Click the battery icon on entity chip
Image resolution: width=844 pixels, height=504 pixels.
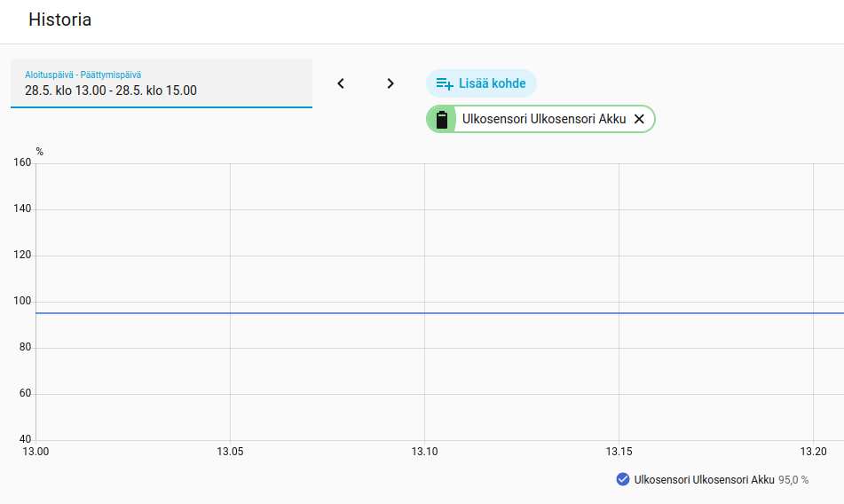(x=441, y=120)
